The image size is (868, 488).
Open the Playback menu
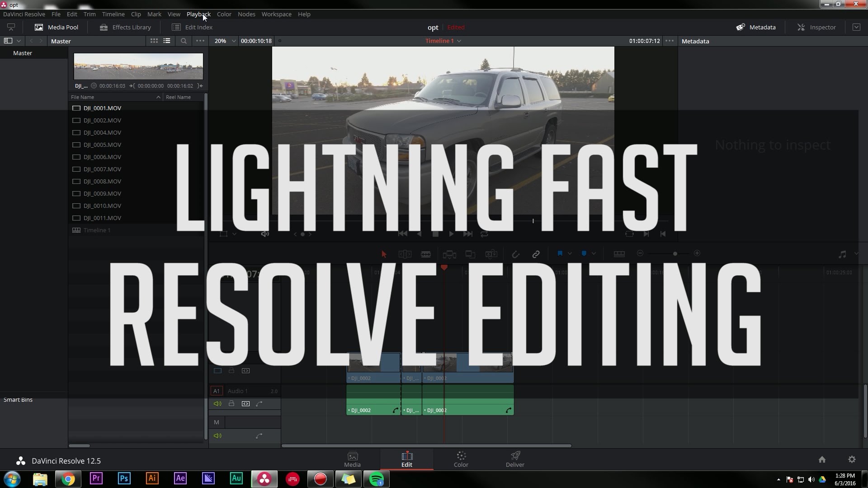(x=198, y=14)
